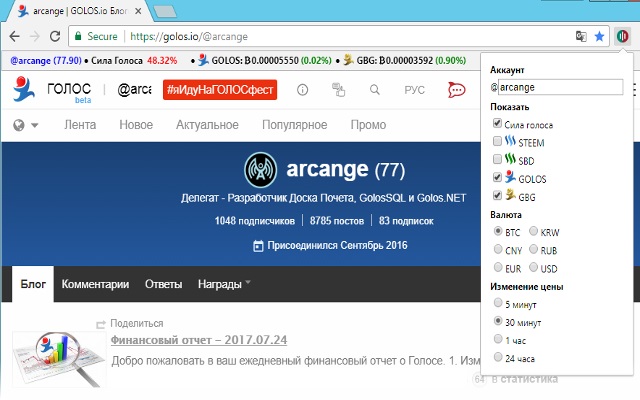Click the GBG coin logo in popup
Viewport: 640px width, 400px height.
510,195
